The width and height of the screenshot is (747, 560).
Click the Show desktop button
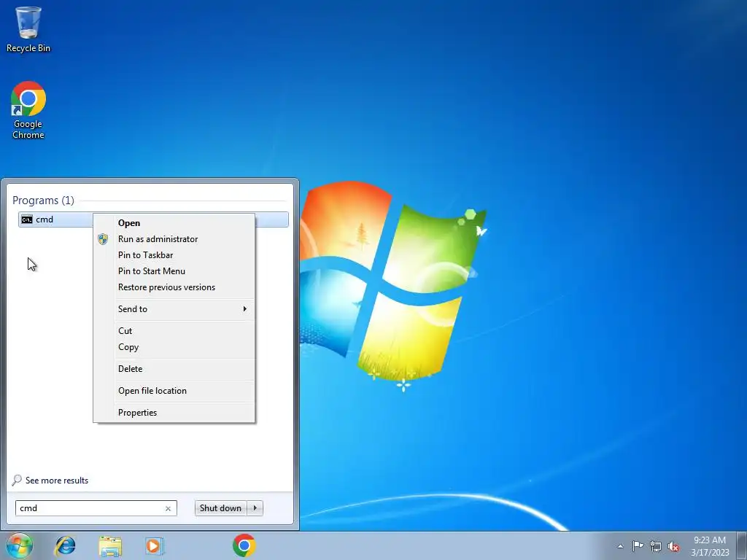click(x=742, y=545)
